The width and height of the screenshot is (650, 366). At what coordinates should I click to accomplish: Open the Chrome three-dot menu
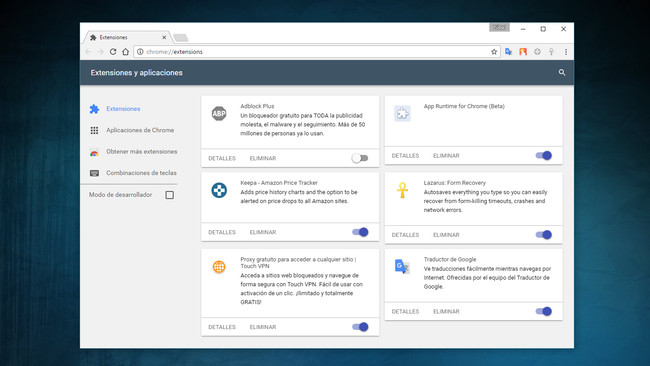tap(566, 52)
